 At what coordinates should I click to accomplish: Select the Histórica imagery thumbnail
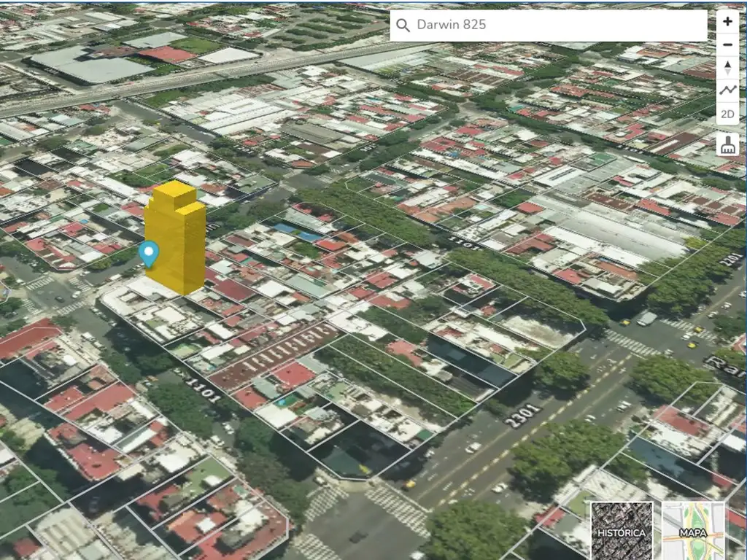click(621, 529)
